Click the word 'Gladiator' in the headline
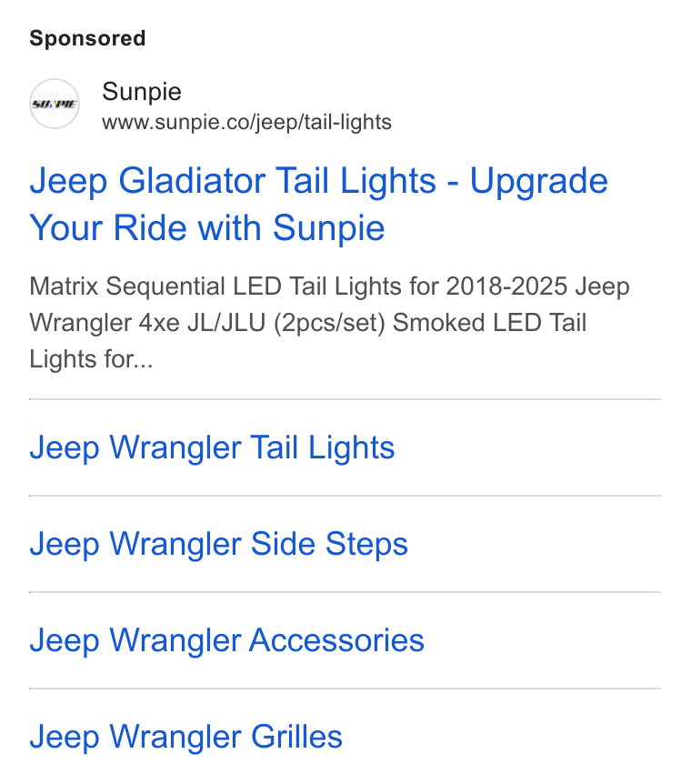 coord(192,180)
